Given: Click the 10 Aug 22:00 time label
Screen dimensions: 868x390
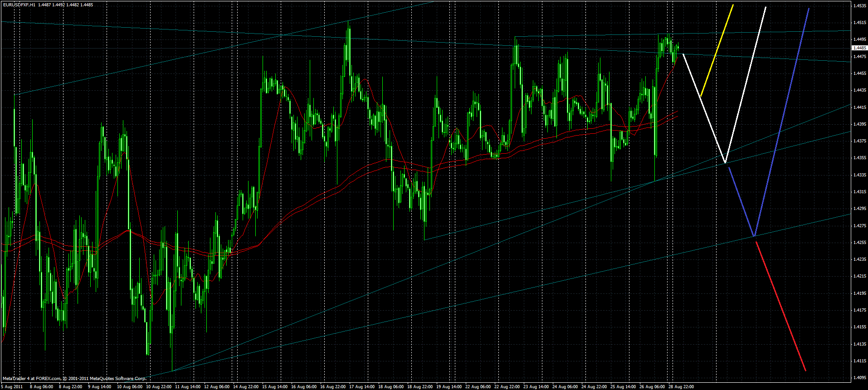Looking at the screenshot, I should tap(159, 387).
